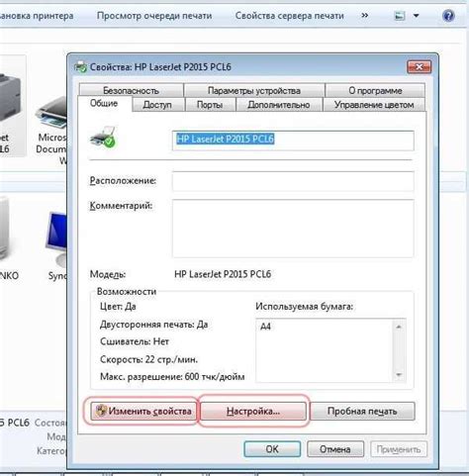
Task: Open the Управление цветом tab
Action: pyautogui.click(x=374, y=105)
